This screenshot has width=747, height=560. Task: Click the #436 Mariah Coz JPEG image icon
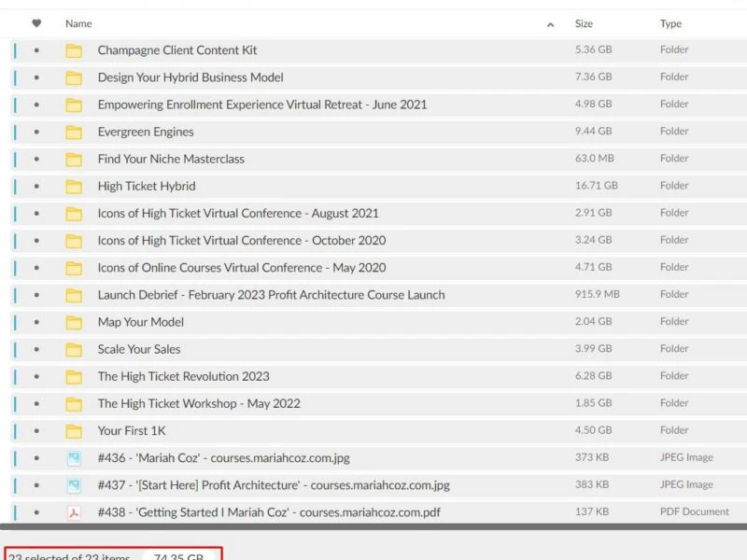(74, 458)
